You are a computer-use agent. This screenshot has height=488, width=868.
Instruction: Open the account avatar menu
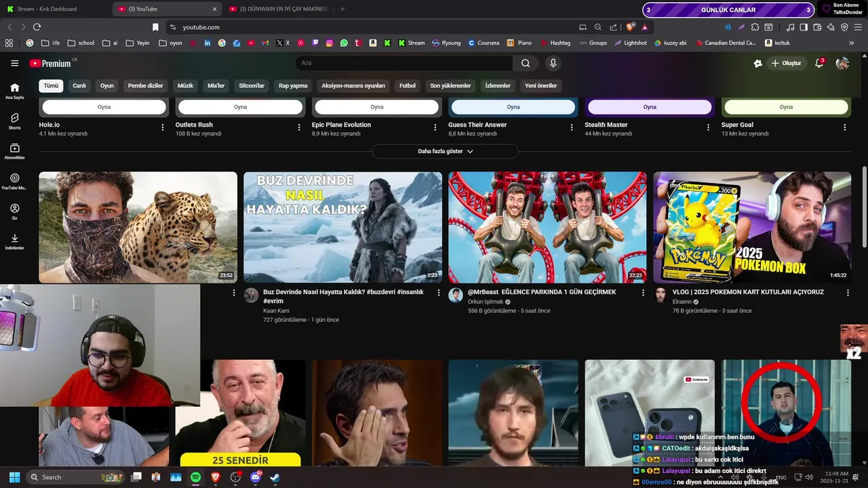tap(842, 63)
